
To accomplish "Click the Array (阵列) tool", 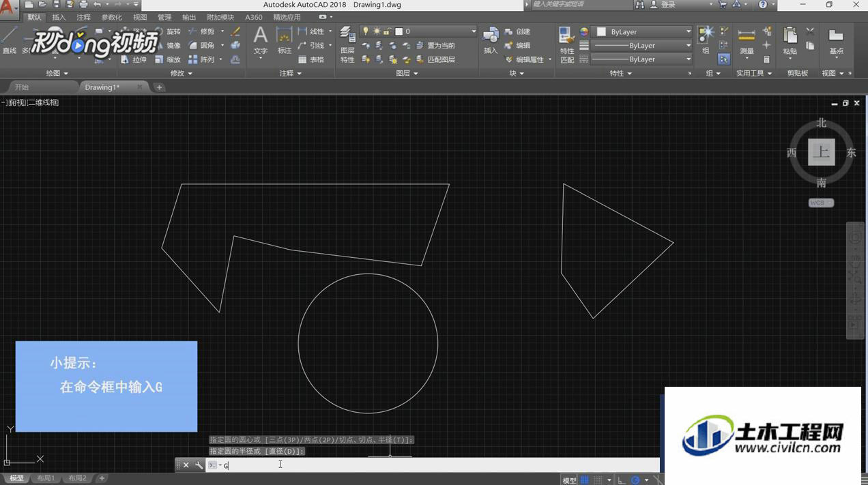I will (x=202, y=59).
